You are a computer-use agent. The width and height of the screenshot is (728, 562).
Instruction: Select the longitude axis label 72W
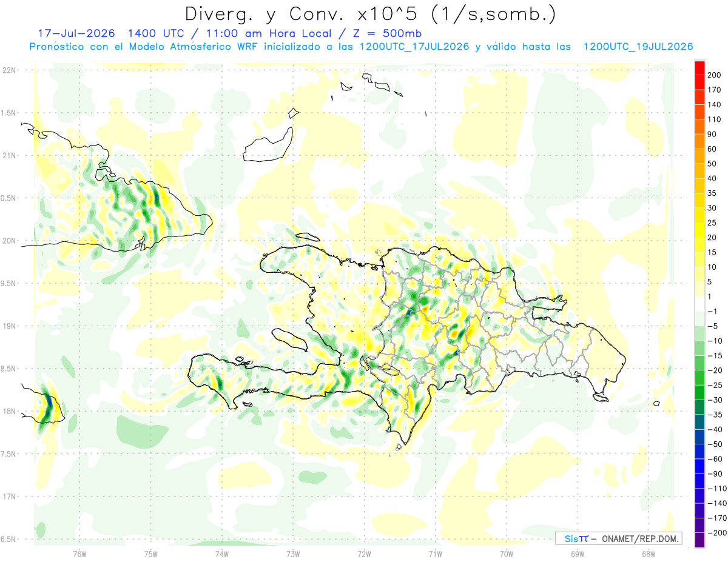pyautogui.click(x=364, y=554)
